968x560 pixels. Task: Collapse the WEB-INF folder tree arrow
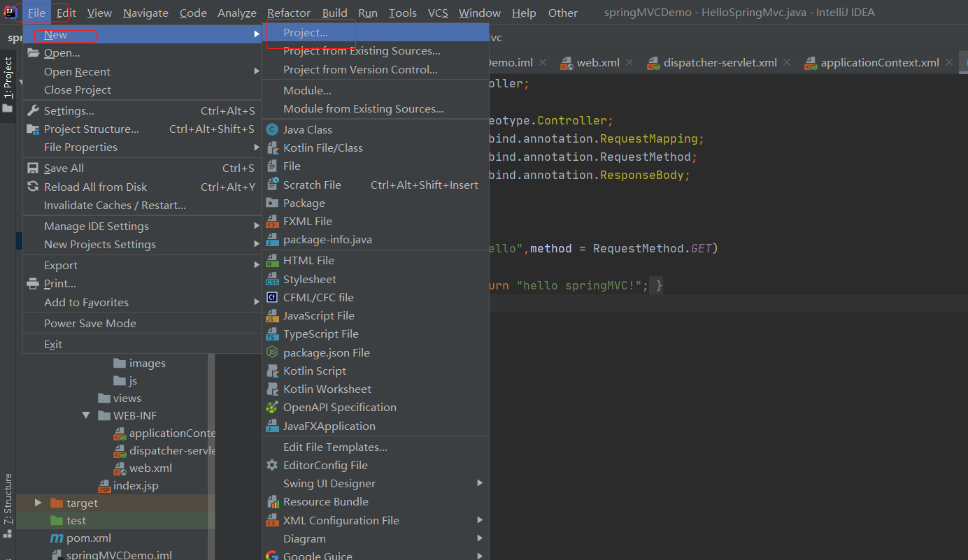[x=86, y=415]
